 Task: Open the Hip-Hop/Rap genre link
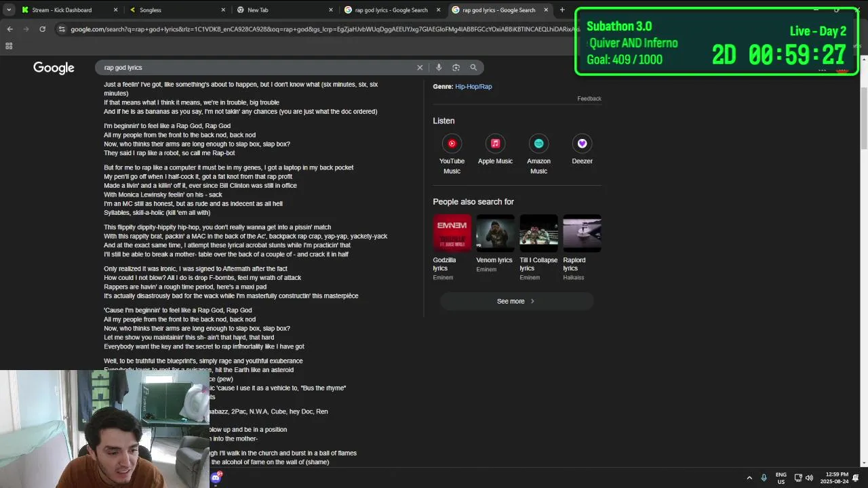[x=473, y=87]
